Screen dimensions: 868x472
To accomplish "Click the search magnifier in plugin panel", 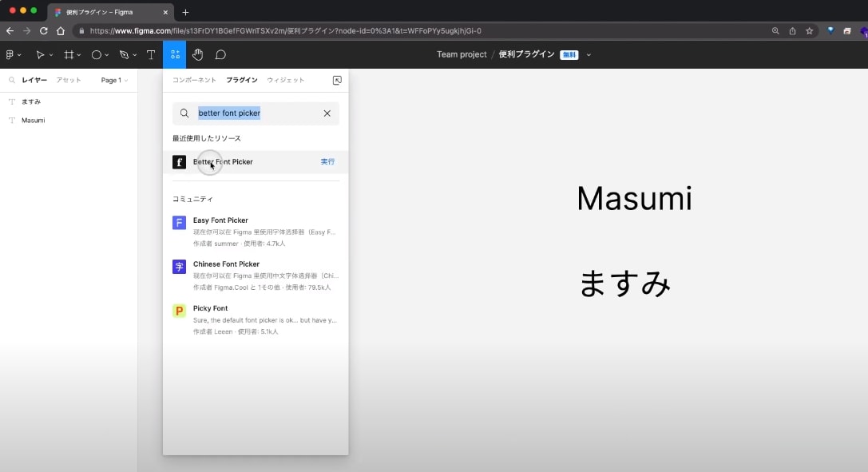I will [184, 113].
